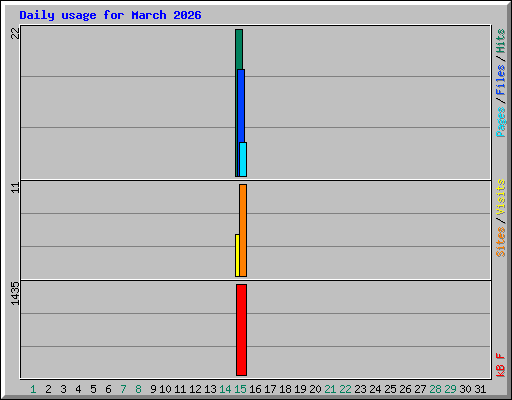Click the chart title 'Daily usage for March 2026'
Image resolution: width=512 pixels, height=400 pixels.
tap(110, 15)
